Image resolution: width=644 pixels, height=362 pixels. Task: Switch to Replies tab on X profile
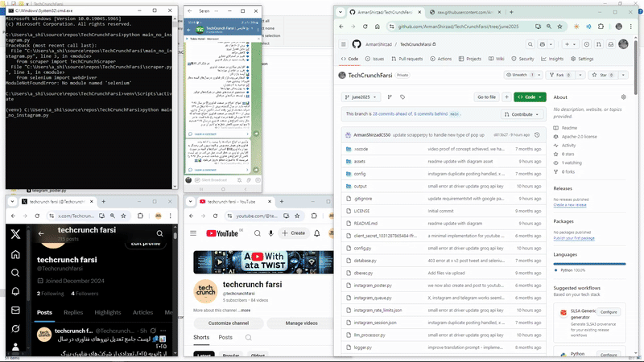pyautogui.click(x=73, y=312)
